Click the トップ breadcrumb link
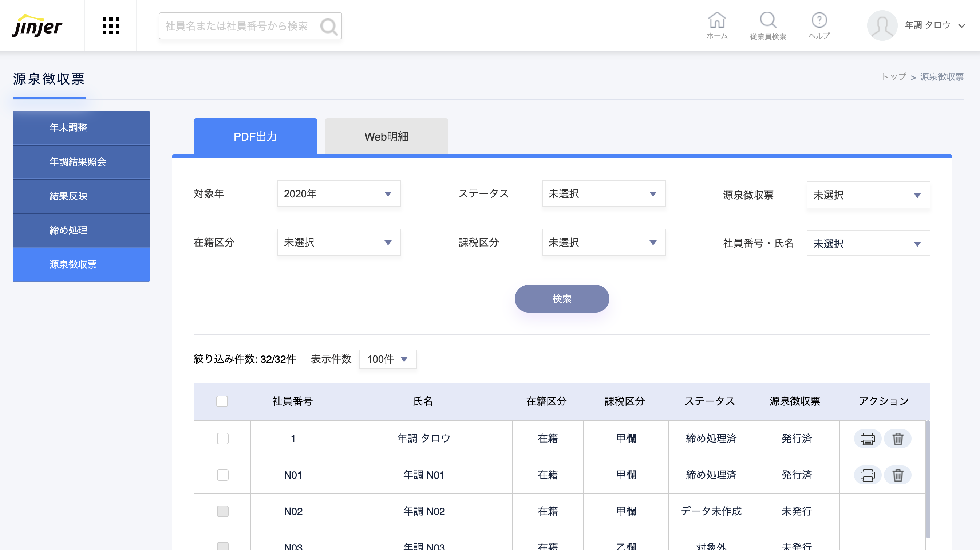 894,77
